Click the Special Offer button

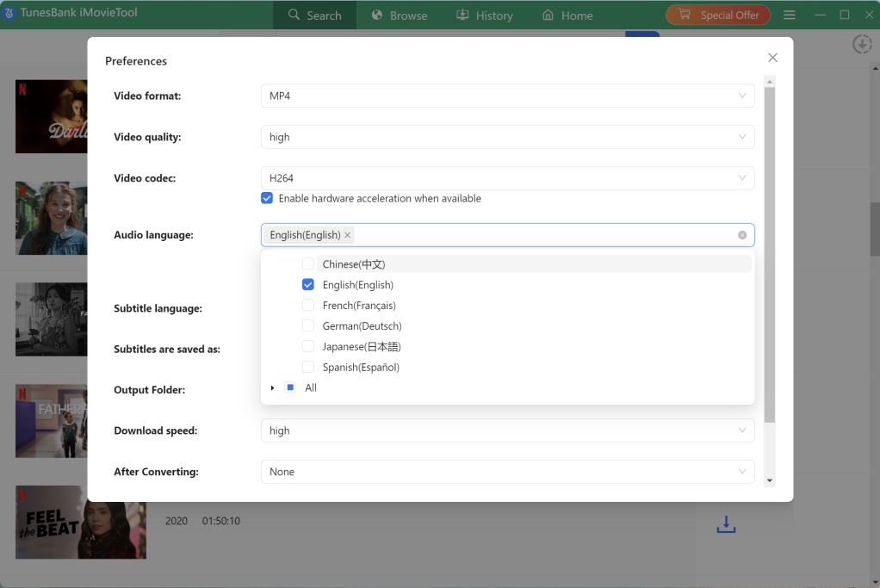(x=717, y=14)
